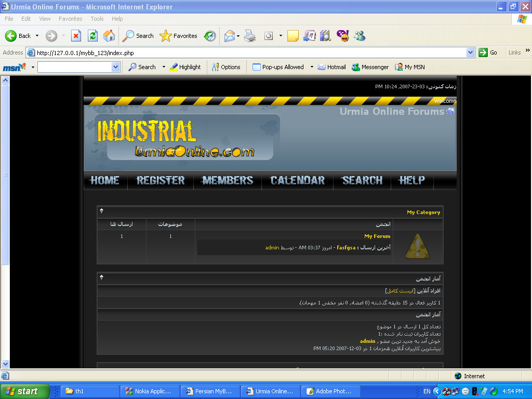Click the My Forum warning sign icon
532x399 pixels.
tap(418, 246)
